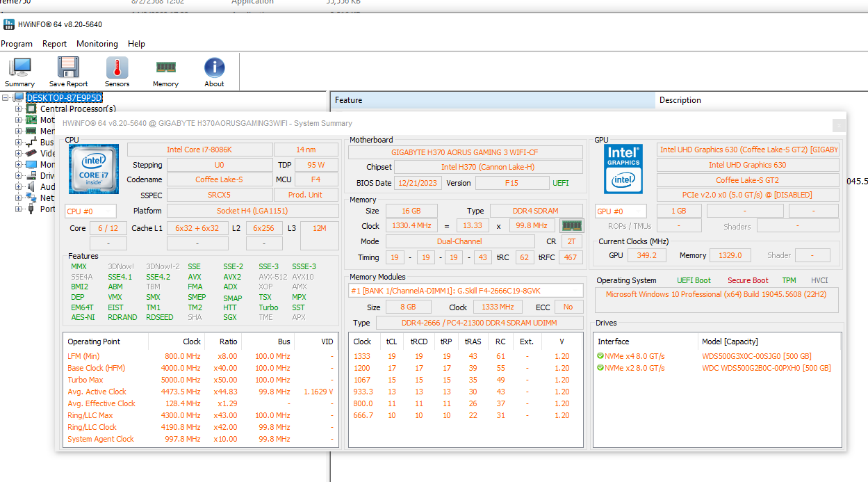The height and width of the screenshot is (482, 868).
Task: Click the Monitor icon in the tree
Action: pos(31,164)
